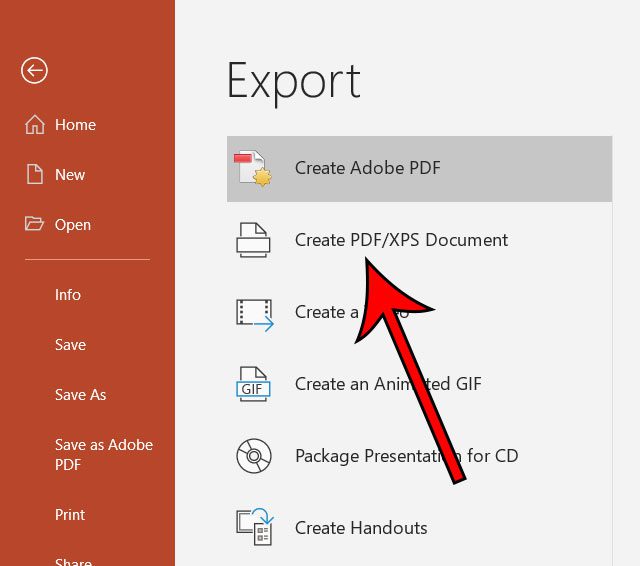This screenshot has width=640, height=566.
Task: Click the GIF file icon
Action: tap(253, 384)
